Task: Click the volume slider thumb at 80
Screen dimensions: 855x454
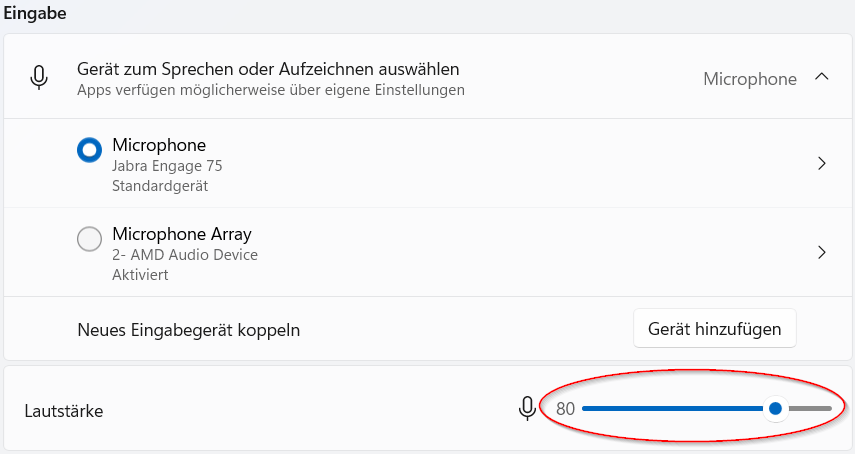Action: [775, 408]
